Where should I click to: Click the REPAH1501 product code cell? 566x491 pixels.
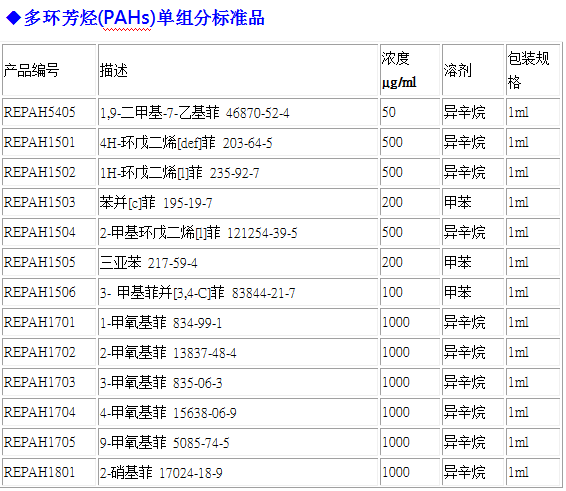pos(49,142)
